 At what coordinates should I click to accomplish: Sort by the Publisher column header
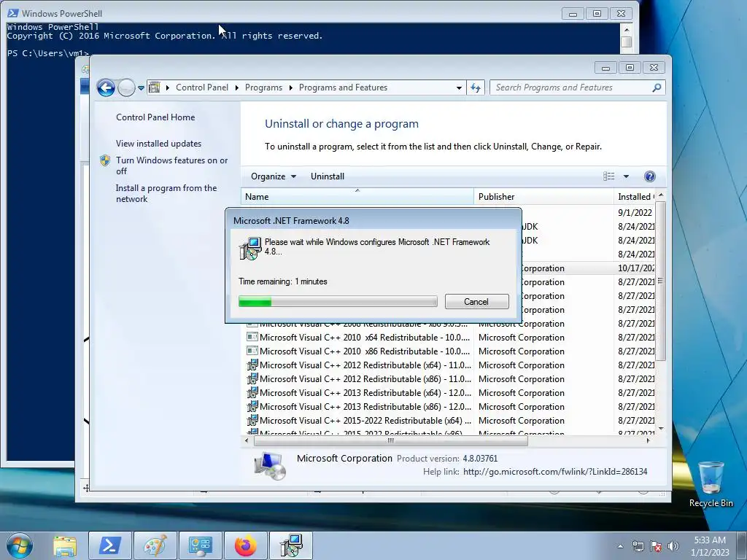(x=543, y=197)
